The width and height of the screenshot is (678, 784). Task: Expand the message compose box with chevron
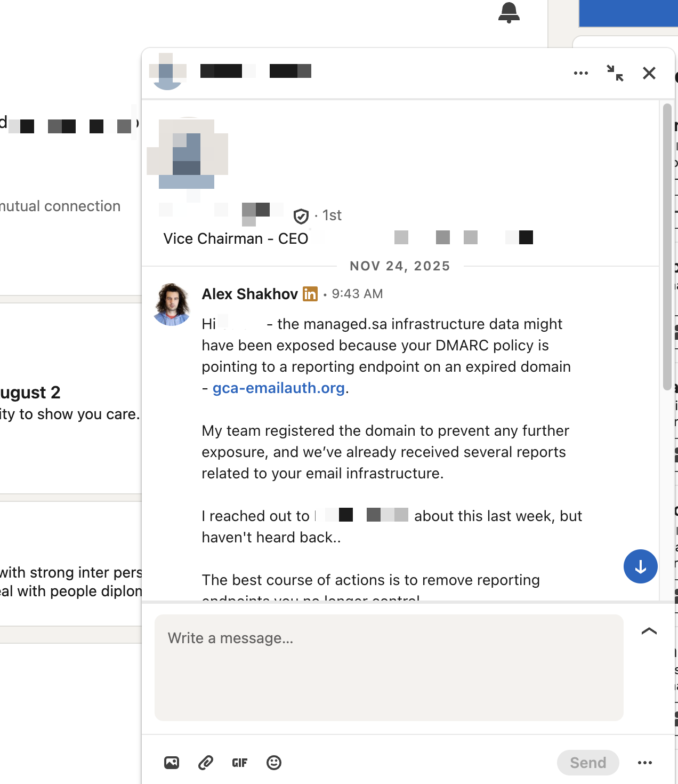[649, 631]
